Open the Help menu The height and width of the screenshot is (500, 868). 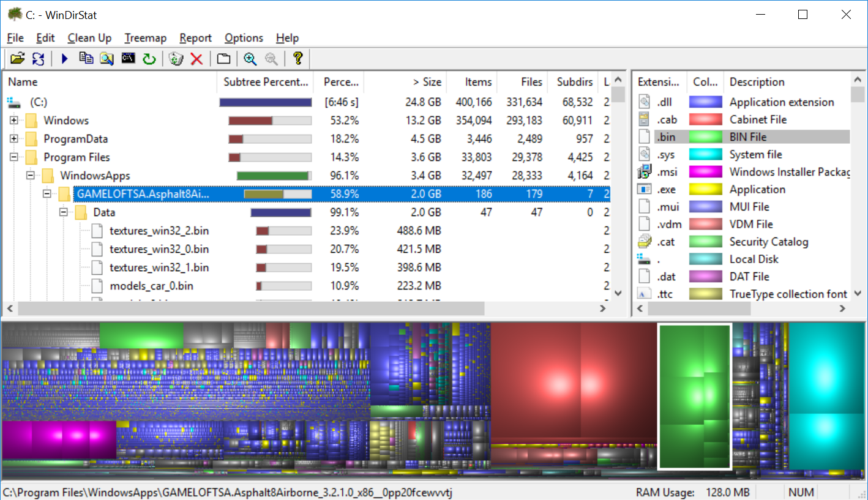pos(287,38)
